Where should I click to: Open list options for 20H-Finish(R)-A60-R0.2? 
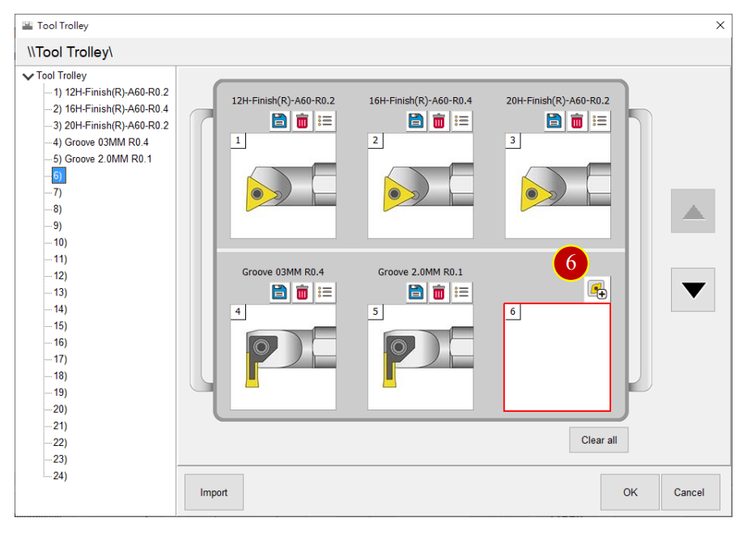click(599, 121)
